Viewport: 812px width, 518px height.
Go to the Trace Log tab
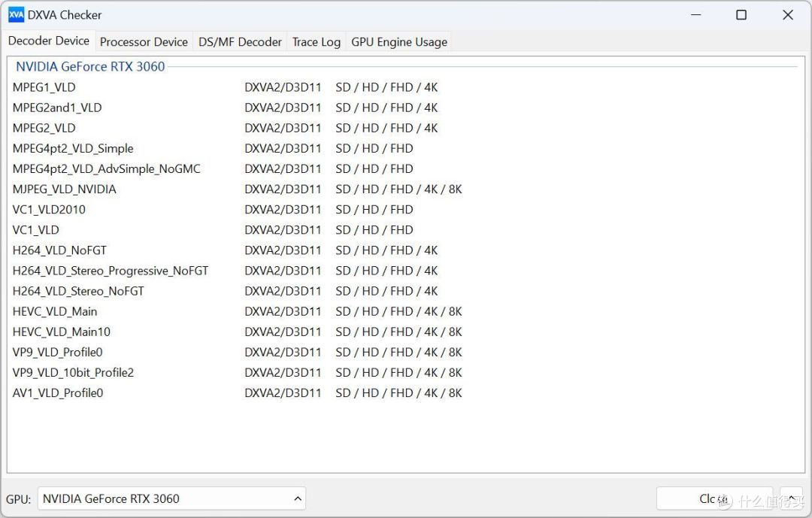click(x=316, y=42)
